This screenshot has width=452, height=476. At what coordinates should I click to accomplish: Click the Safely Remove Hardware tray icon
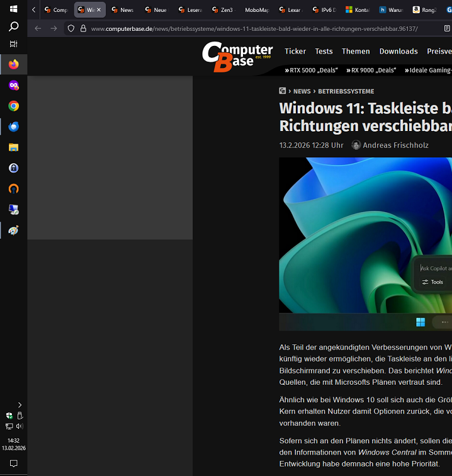click(x=20, y=416)
